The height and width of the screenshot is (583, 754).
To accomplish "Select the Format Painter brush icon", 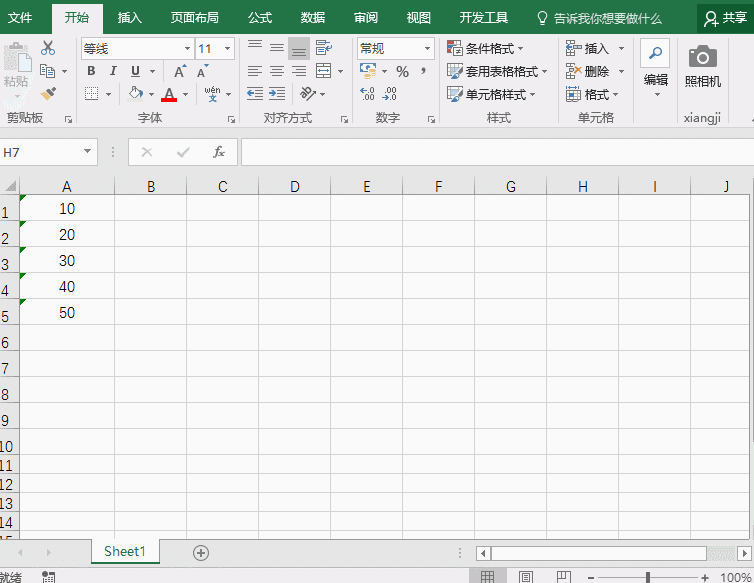I will click(47, 93).
